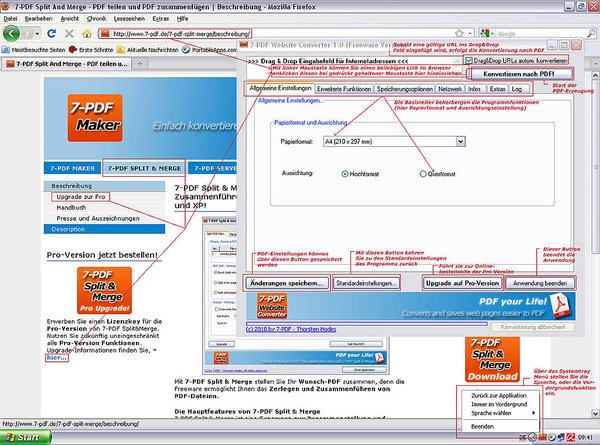
Task: Click the Google search engine icon
Action: tap(485, 34)
